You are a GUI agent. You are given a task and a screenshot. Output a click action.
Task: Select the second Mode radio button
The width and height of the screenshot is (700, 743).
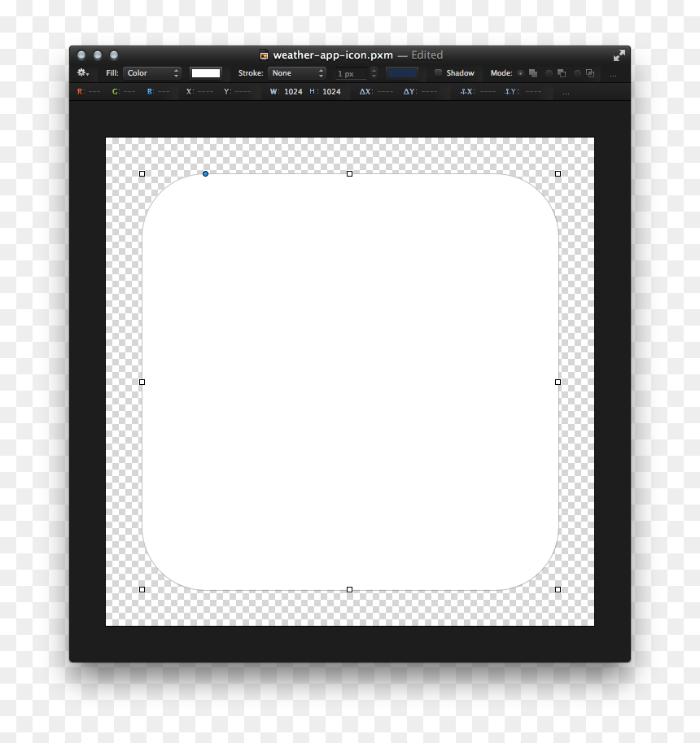549,73
